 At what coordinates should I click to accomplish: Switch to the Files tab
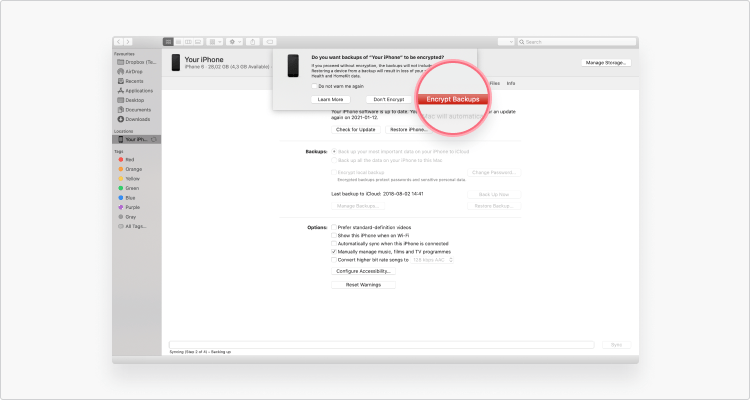click(x=495, y=83)
